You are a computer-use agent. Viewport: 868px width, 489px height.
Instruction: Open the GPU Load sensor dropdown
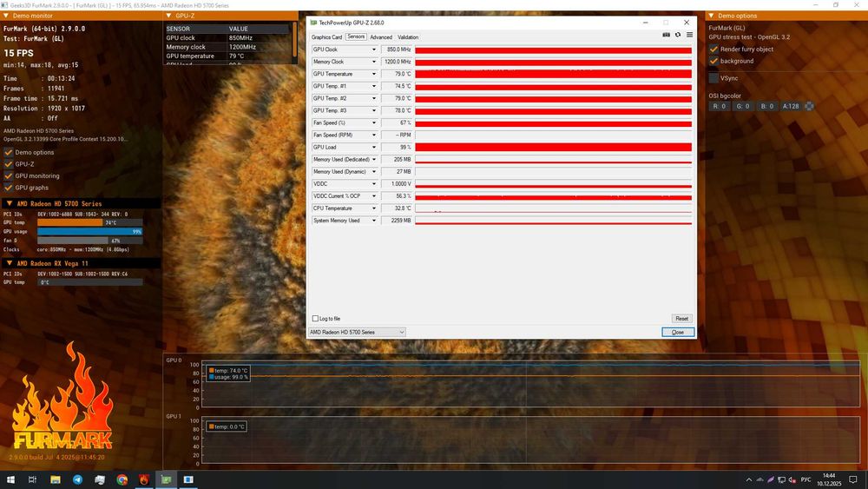pos(373,148)
